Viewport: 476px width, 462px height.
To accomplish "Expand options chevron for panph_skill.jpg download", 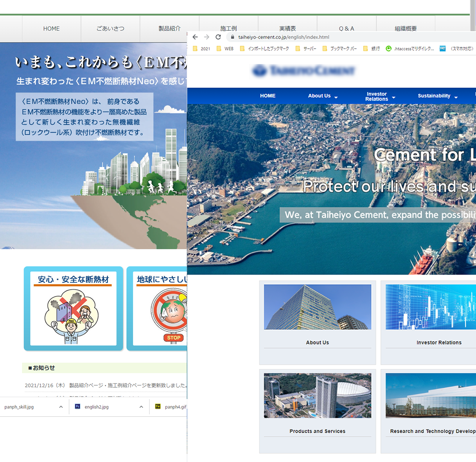I will [x=61, y=407].
